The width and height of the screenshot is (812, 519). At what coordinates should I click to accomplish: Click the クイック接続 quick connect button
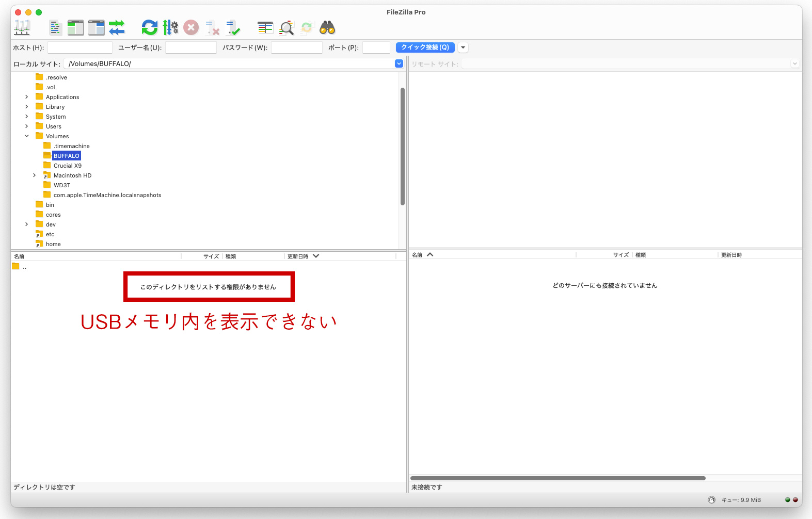[425, 47]
